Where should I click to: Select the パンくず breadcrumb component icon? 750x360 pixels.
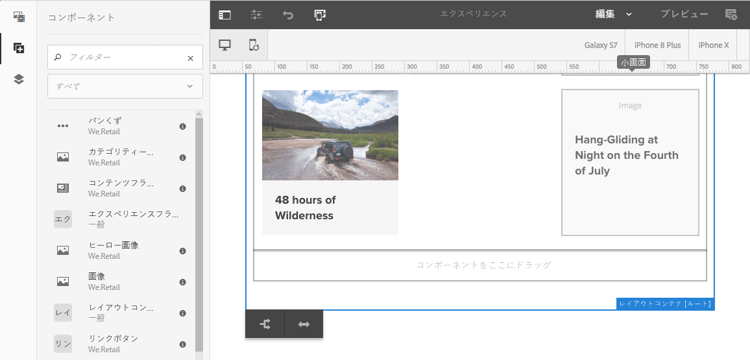(63, 126)
